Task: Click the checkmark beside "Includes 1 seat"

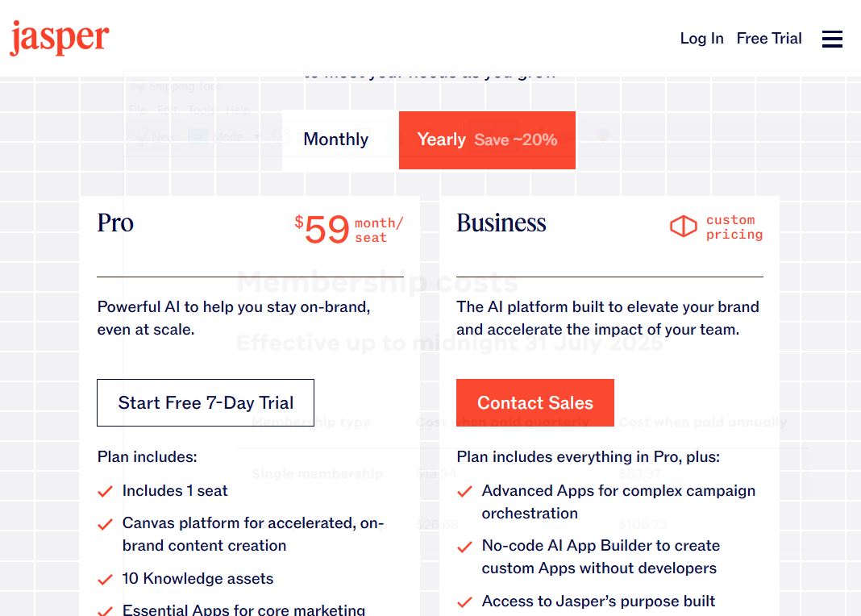Action: pos(105,491)
